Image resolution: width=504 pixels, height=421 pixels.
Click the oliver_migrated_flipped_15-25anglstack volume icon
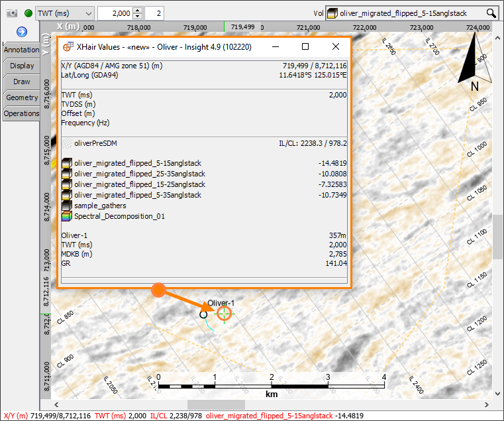pos(66,184)
